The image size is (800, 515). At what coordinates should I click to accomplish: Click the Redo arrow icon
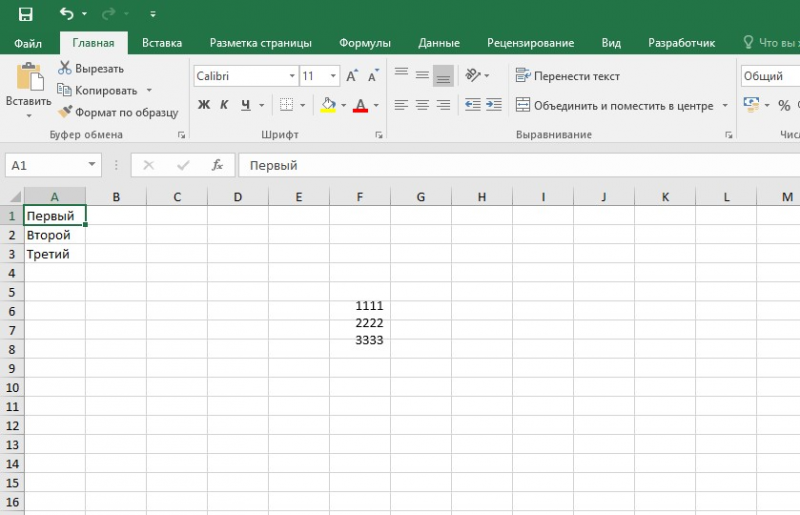[x=108, y=14]
